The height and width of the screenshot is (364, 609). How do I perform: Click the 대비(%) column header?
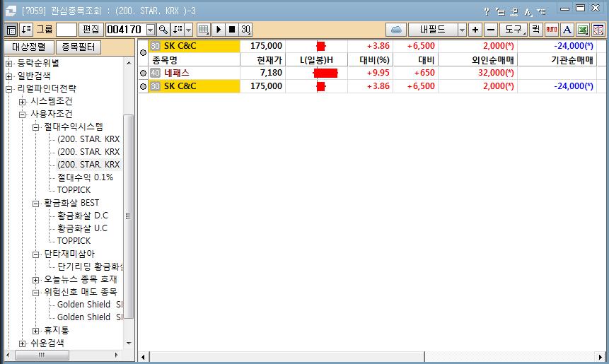(x=371, y=60)
